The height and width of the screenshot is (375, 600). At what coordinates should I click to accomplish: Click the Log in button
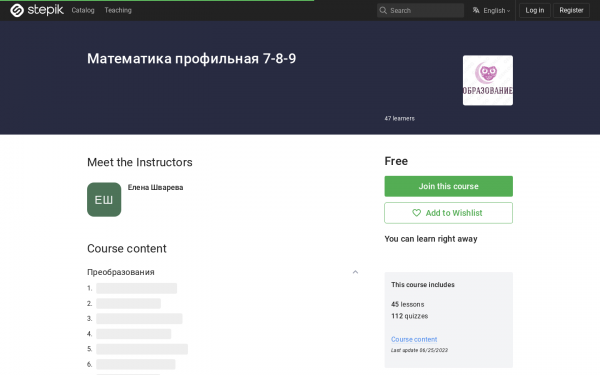tap(535, 10)
